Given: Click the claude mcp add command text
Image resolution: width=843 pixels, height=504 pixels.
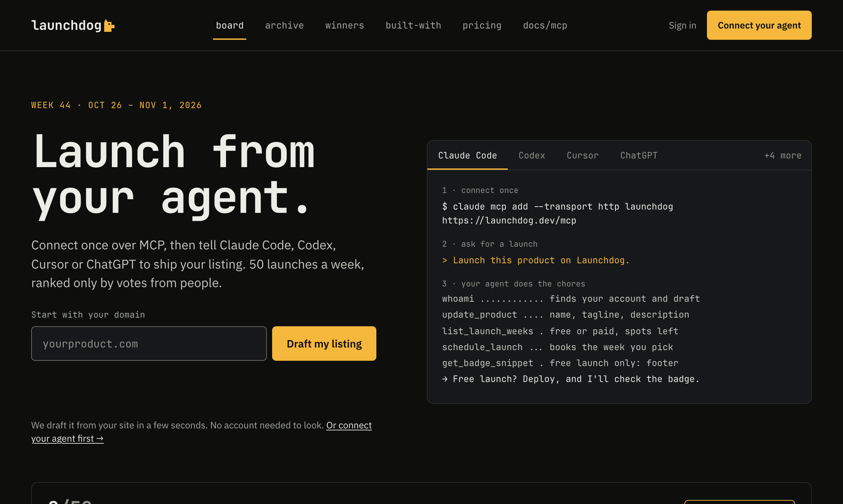Looking at the screenshot, I should [558, 207].
